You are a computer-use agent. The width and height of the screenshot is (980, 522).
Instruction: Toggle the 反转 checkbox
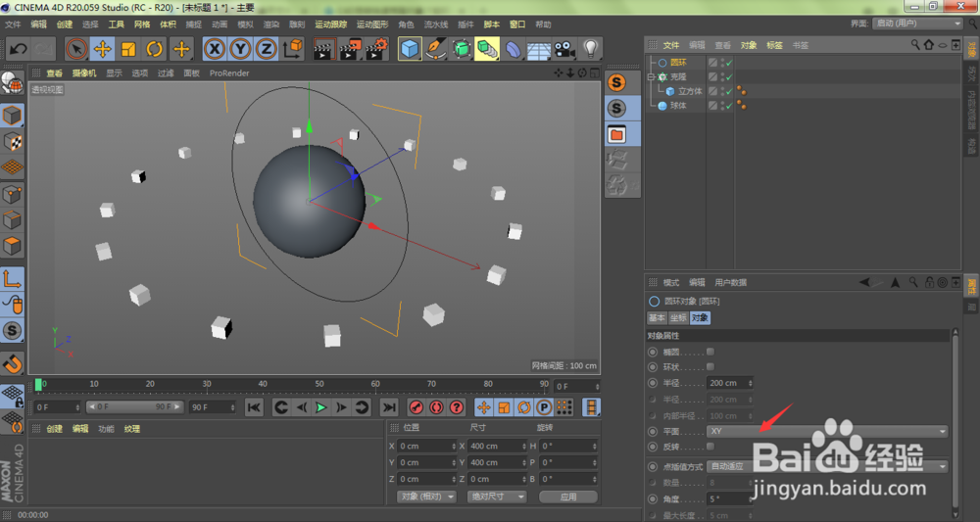pos(710,447)
